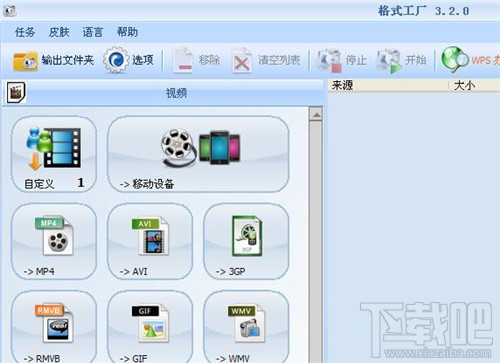
Task: Click the 选项 gear icon
Action: tap(116, 60)
